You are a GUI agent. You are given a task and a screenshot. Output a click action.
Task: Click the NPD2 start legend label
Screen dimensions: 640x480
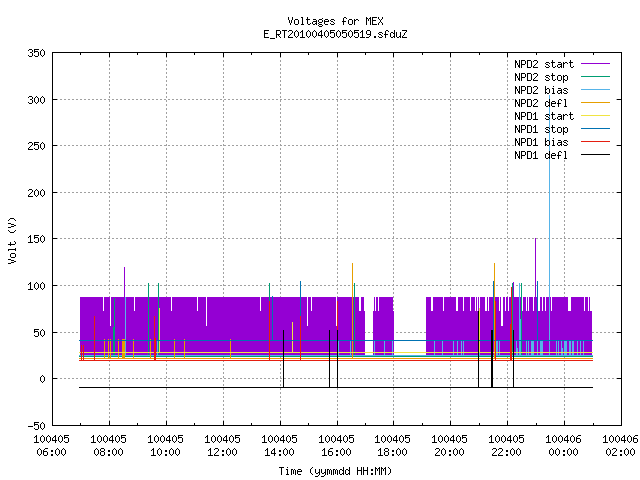(544, 64)
